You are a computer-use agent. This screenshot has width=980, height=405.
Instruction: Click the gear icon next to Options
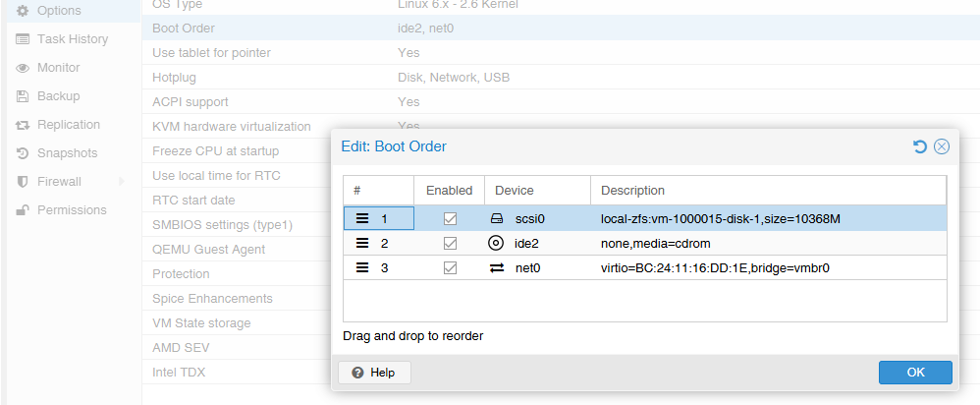click(23, 11)
